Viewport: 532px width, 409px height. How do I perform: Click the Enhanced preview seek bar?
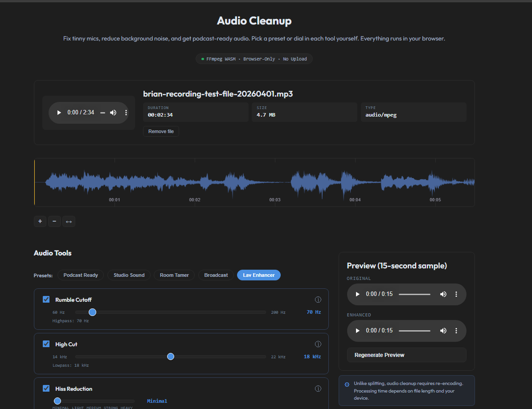(414, 331)
